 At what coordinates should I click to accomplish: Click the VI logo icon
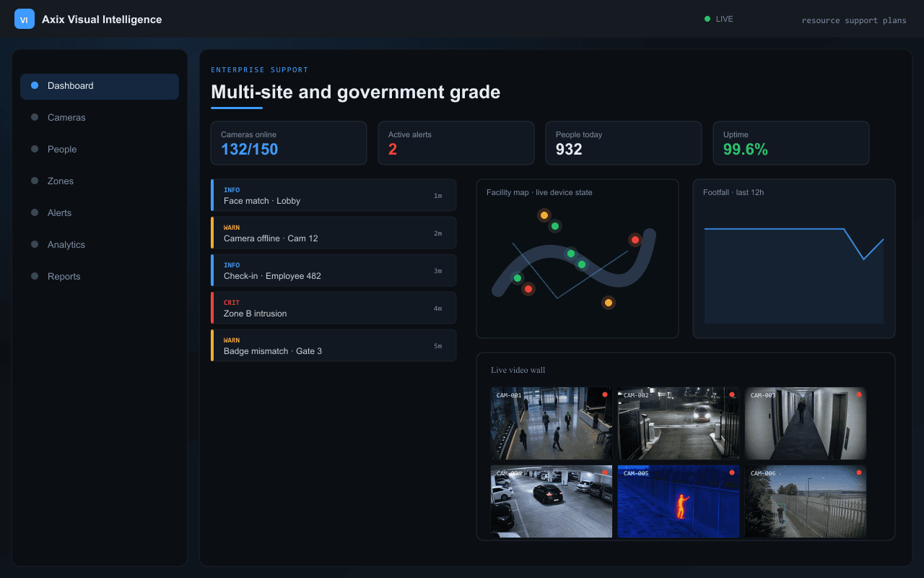coord(25,20)
